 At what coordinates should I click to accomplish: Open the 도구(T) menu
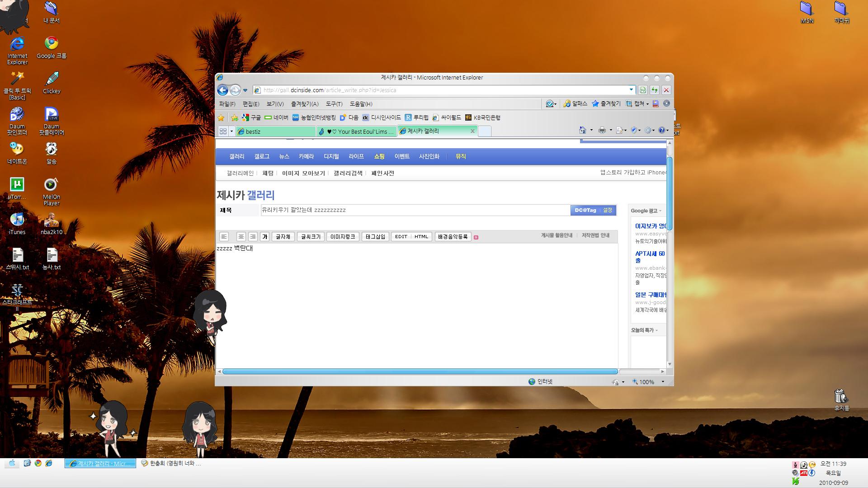pyautogui.click(x=334, y=104)
